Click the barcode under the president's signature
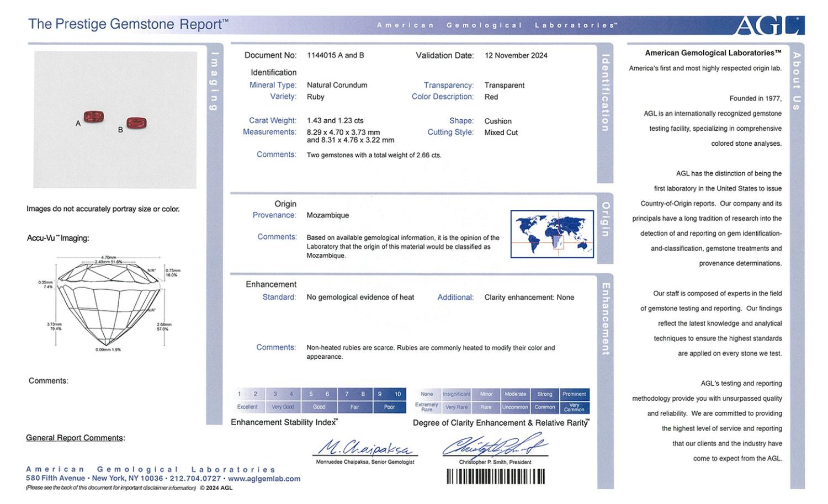The image size is (828, 504). [495, 476]
